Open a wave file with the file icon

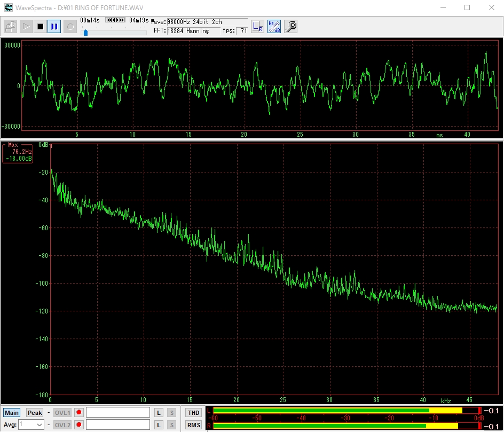[11, 26]
